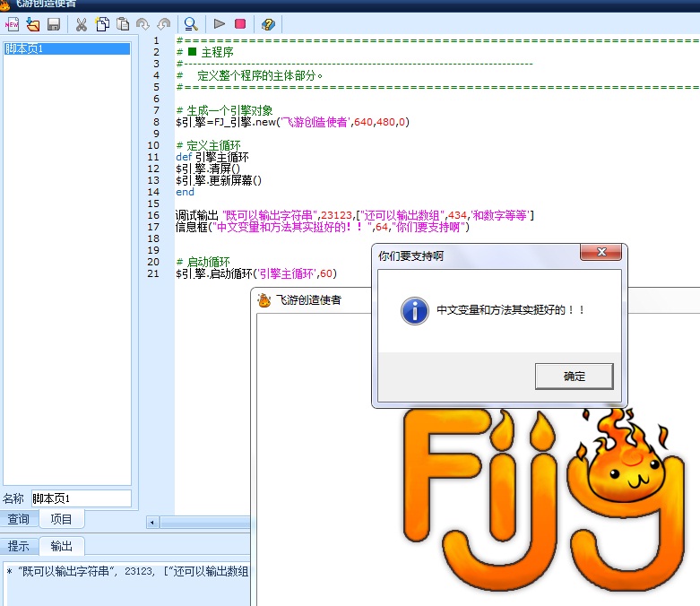The height and width of the screenshot is (606, 700).
Task: Open a file using the folder icon
Action: (32, 24)
